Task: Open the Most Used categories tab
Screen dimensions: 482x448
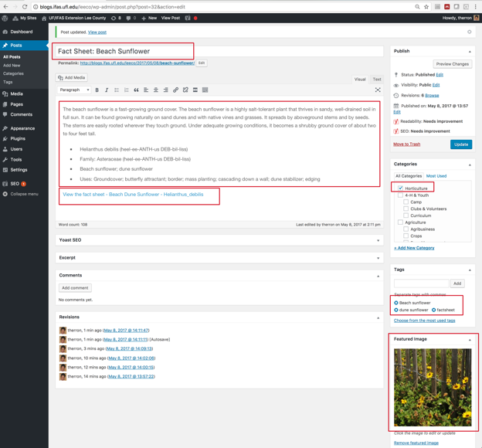Action: tap(436, 176)
